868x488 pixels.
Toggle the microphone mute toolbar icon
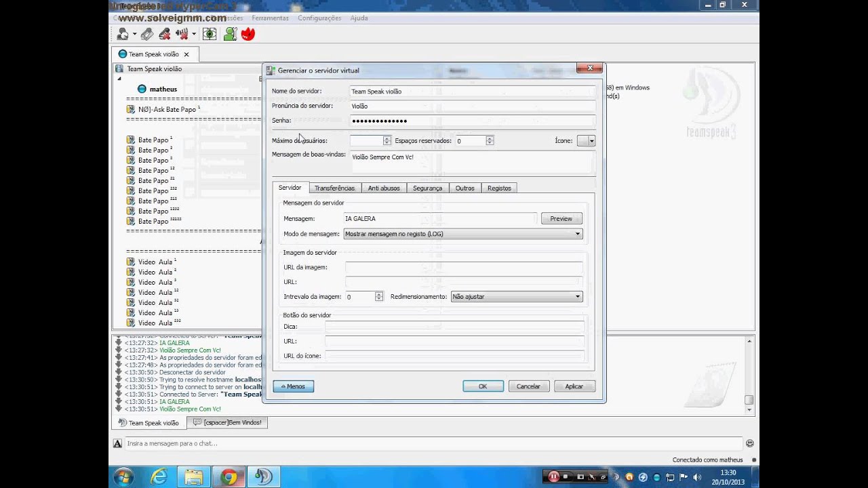182,34
